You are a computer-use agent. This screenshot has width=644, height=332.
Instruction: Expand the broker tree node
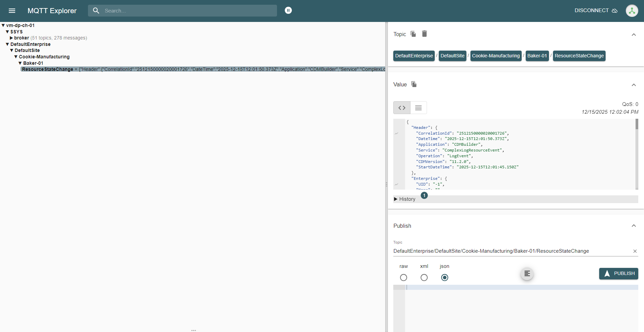tap(11, 38)
